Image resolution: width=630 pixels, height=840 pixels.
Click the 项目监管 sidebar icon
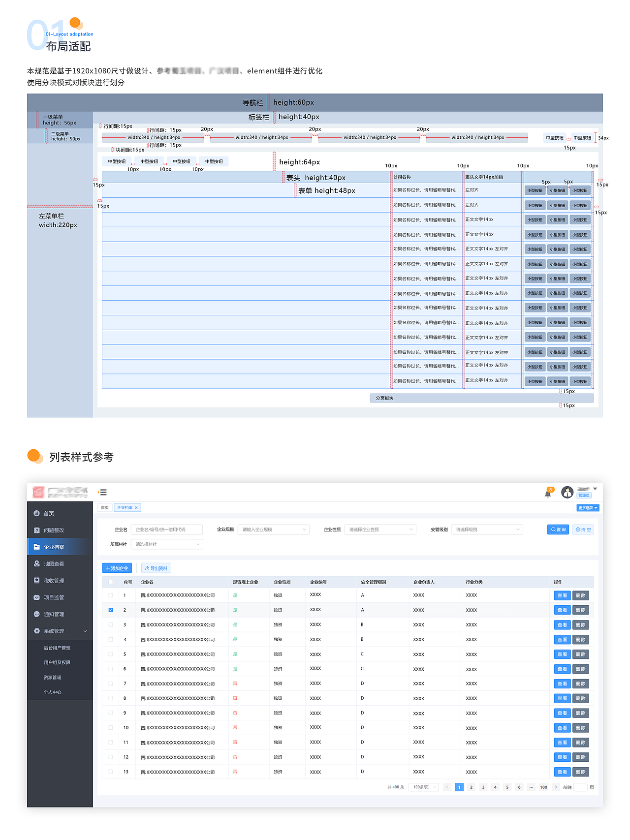pyautogui.click(x=36, y=597)
